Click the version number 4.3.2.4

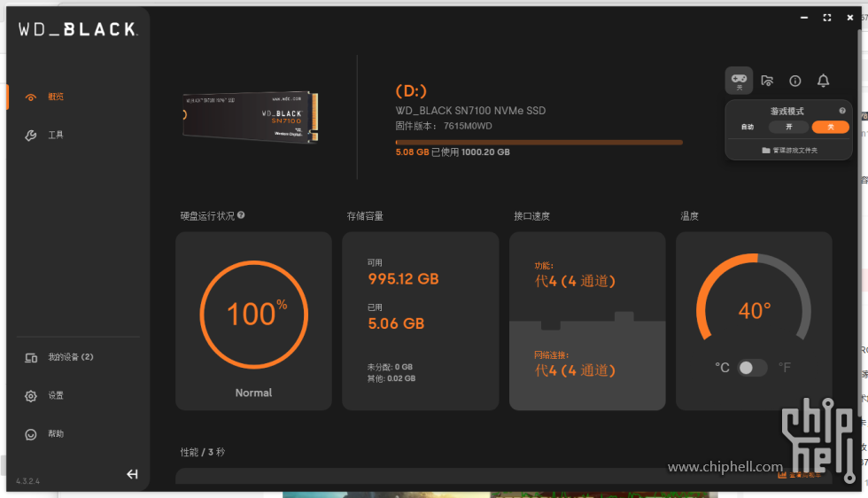(27, 481)
